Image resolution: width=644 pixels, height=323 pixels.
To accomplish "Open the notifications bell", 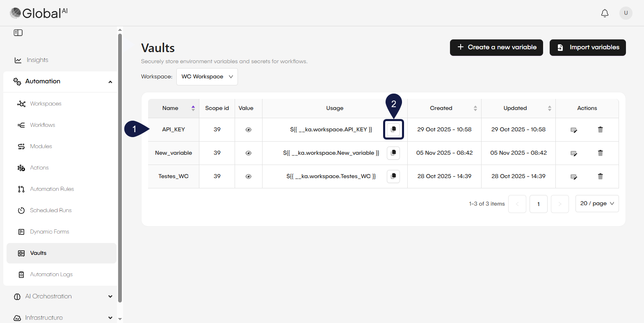I will 605,13.
